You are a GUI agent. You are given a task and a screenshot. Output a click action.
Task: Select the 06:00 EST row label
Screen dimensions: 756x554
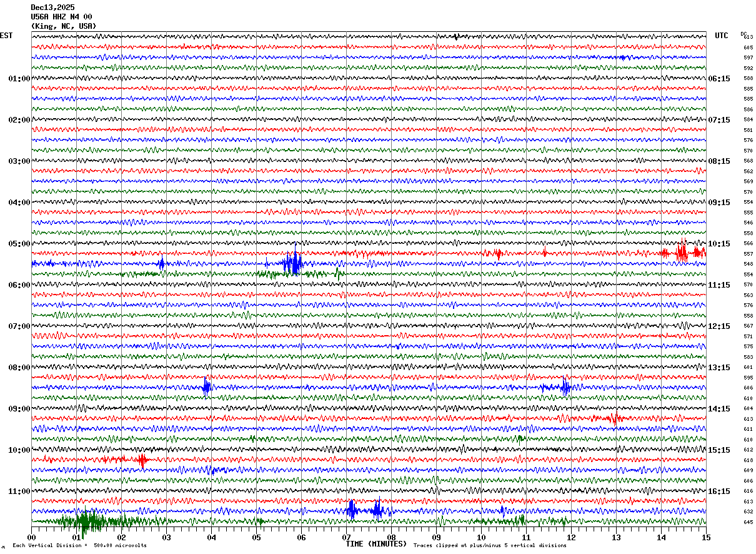click(x=19, y=285)
